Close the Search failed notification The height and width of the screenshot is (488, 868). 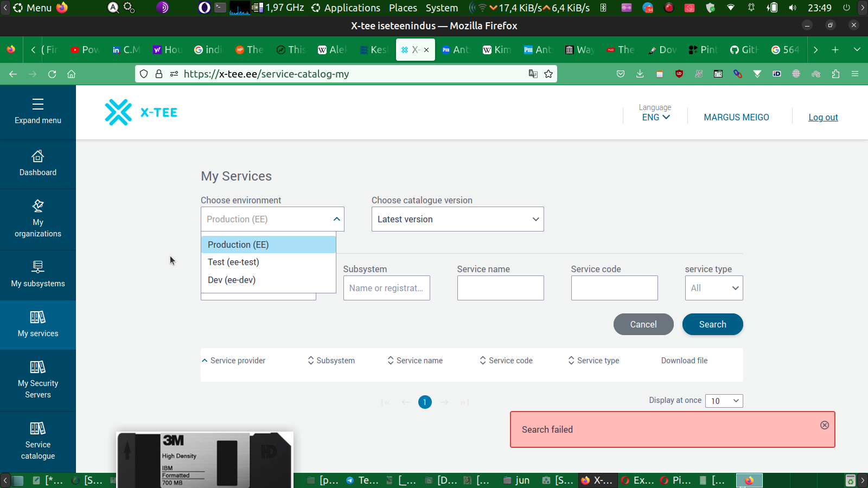point(824,425)
